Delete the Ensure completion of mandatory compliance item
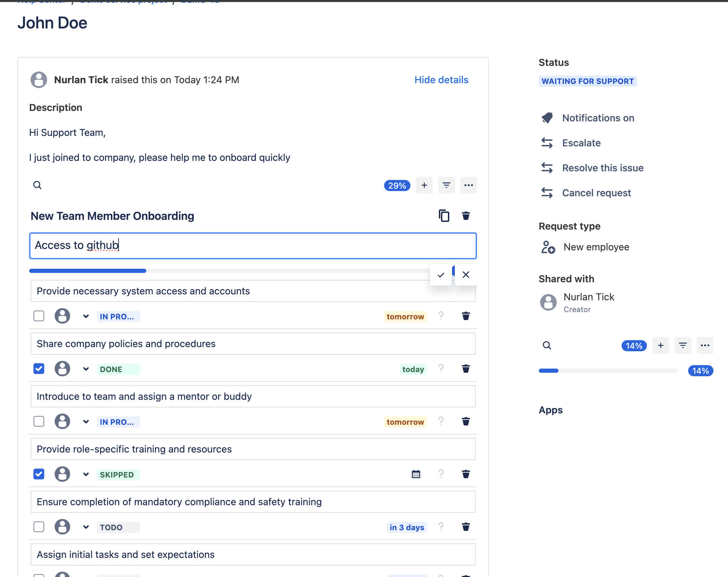The height and width of the screenshot is (577, 728). click(x=466, y=527)
